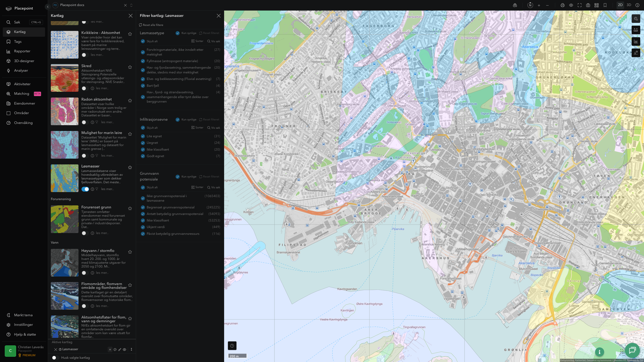Click the Løsmasser layer thumbnail

[65, 178]
